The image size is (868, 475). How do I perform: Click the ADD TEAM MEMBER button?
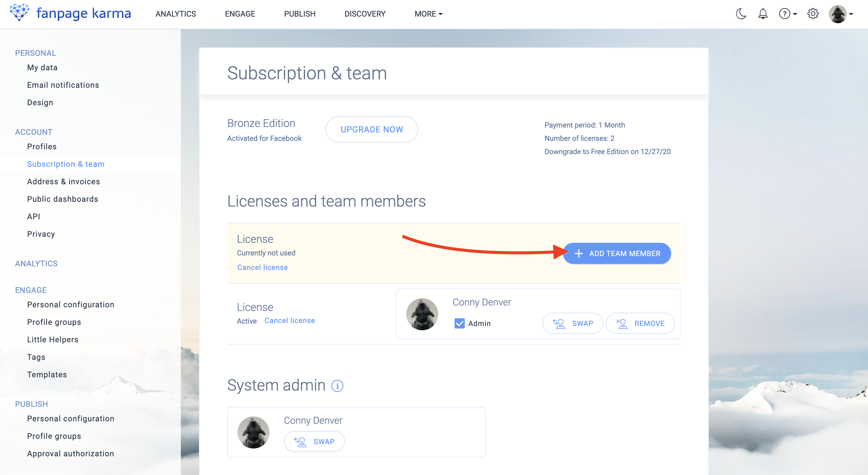[x=617, y=253]
